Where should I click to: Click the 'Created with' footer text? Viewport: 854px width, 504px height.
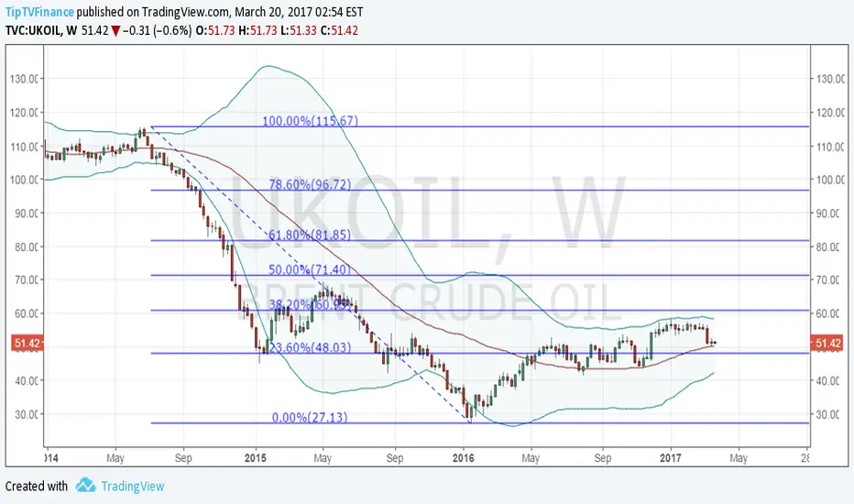37,486
